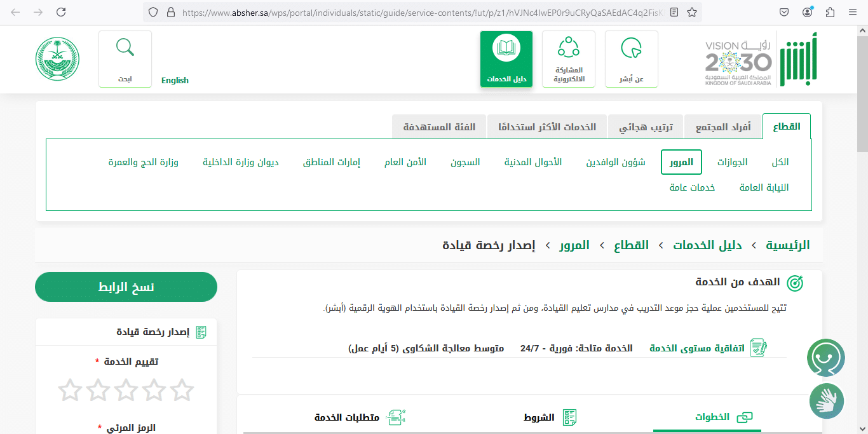
Task: Click نسخ الرابط button
Action: (x=126, y=287)
